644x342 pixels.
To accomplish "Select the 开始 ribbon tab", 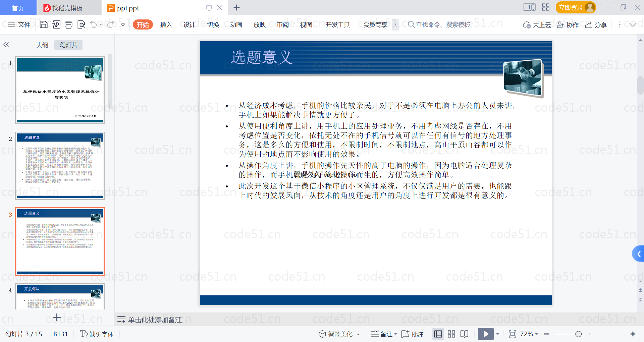I will 143,25.
